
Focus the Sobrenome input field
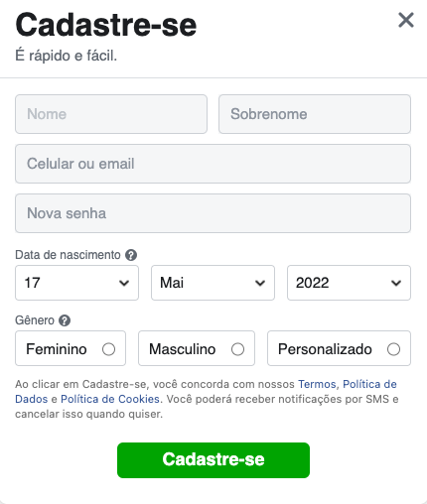[x=315, y=114]
